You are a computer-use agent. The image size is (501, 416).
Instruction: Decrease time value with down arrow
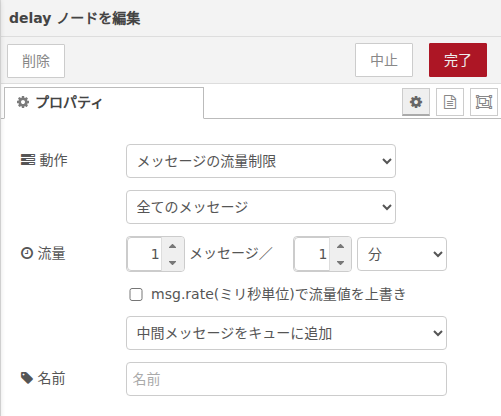(x=340, y=263)
